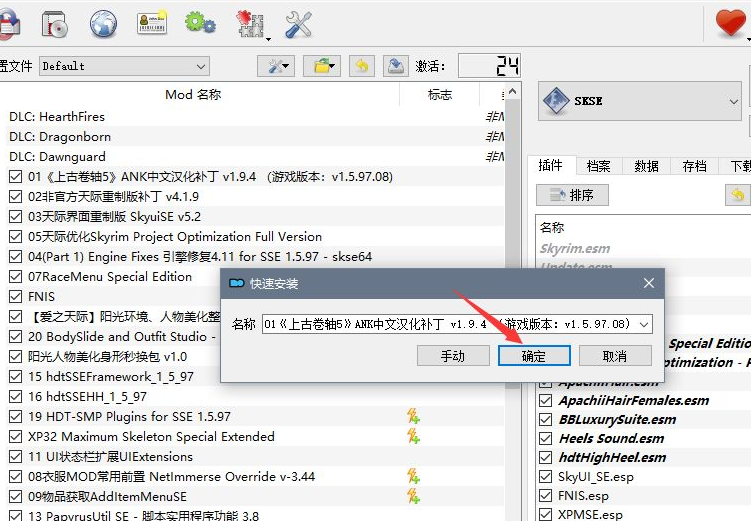Select 05天际优化Skyrim Project Optimization row
Viewport: 751px width, 521px height.
tap(252, 237)
